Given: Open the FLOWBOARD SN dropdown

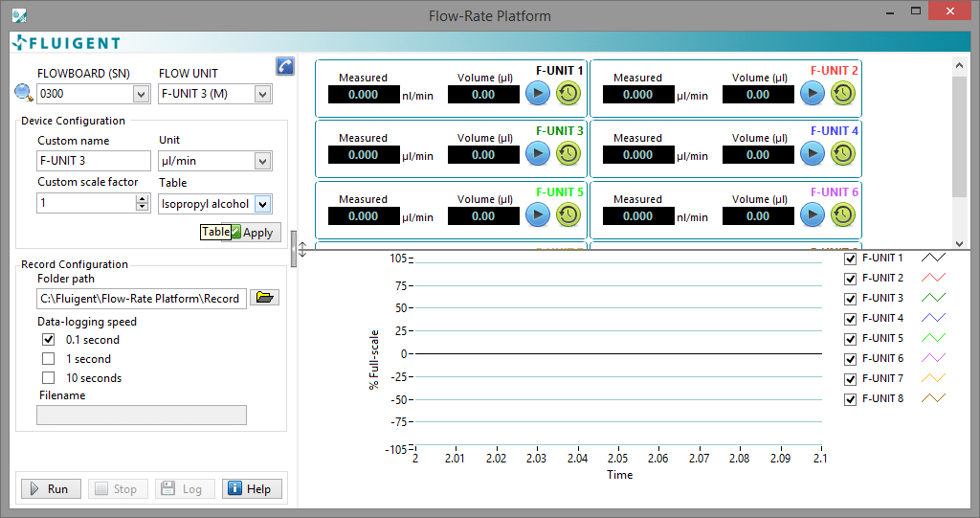Looking at the screenshot, I should [142, 94].
